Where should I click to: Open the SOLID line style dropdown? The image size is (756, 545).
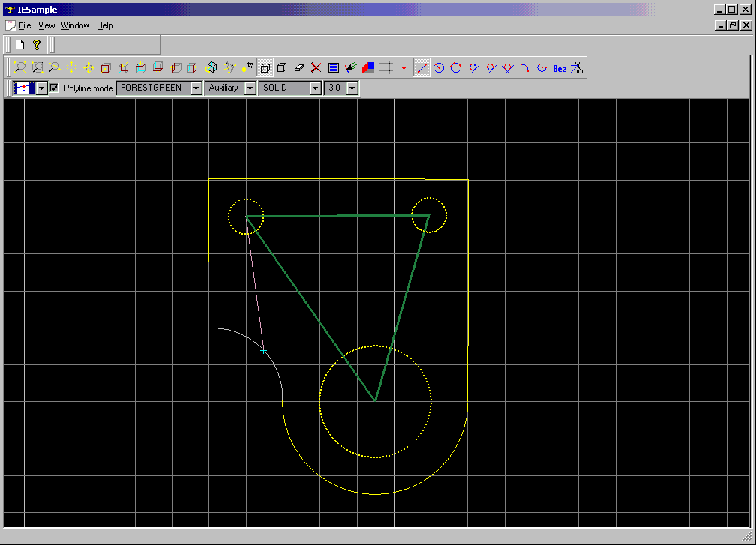pyautogui.click(x=316, y=88)
